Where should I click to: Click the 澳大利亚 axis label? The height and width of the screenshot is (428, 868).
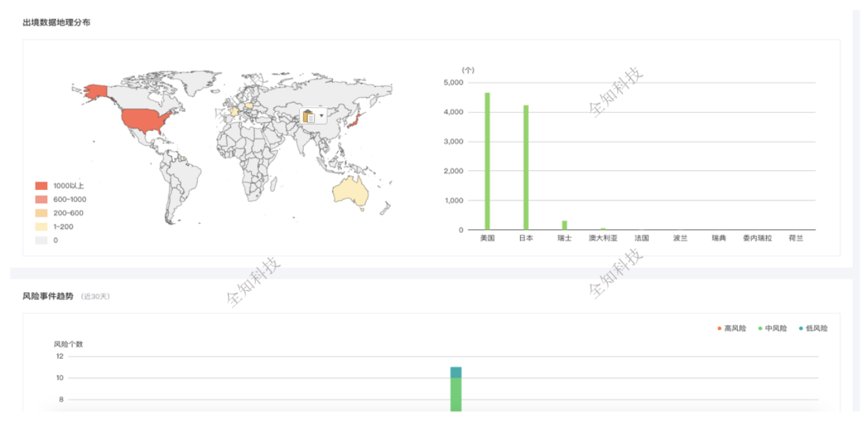tap(603, 239)
